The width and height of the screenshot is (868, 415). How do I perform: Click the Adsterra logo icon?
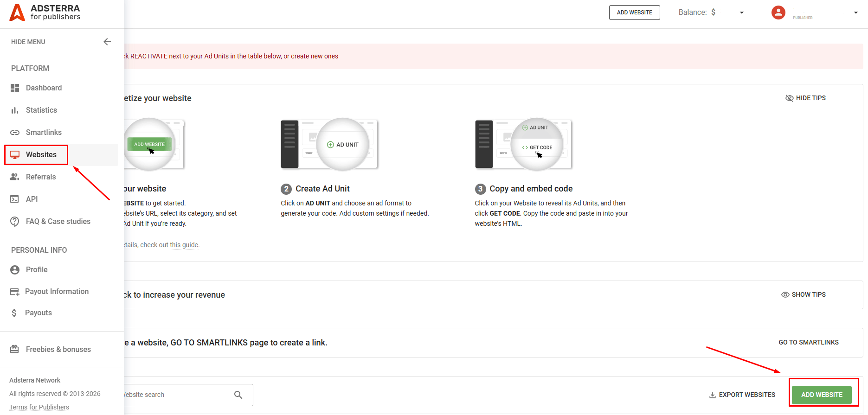17,13
